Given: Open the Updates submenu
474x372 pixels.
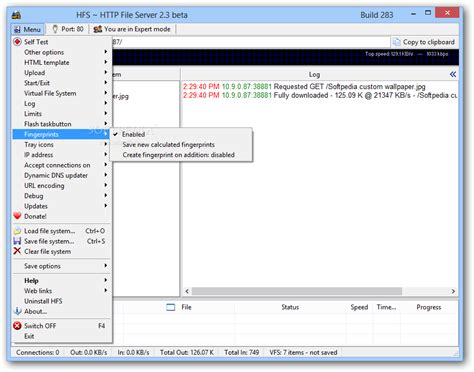Looking at the screenshot, I should point(61,206).
